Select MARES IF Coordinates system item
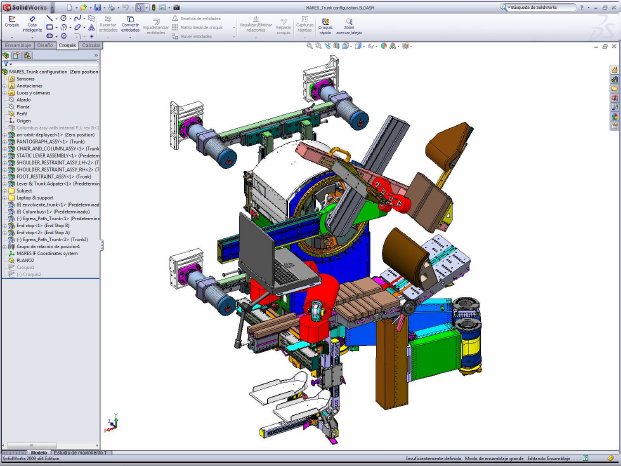The image size is (621, 466). point(43,253)
